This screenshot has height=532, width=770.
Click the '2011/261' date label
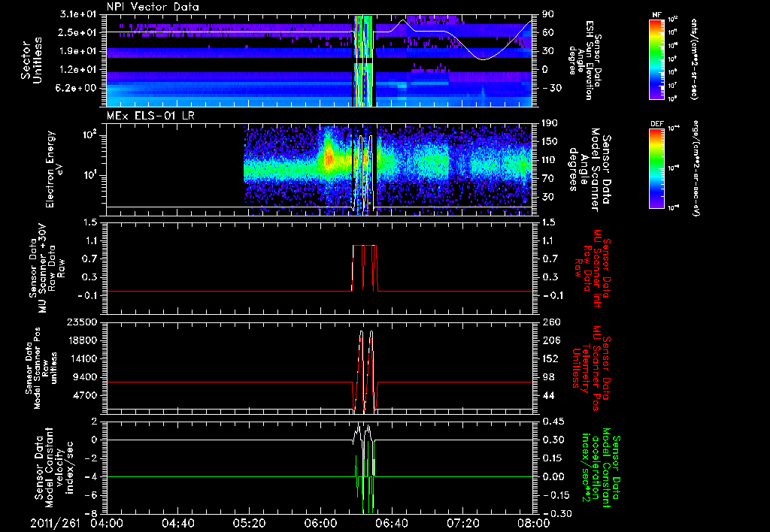55,523
